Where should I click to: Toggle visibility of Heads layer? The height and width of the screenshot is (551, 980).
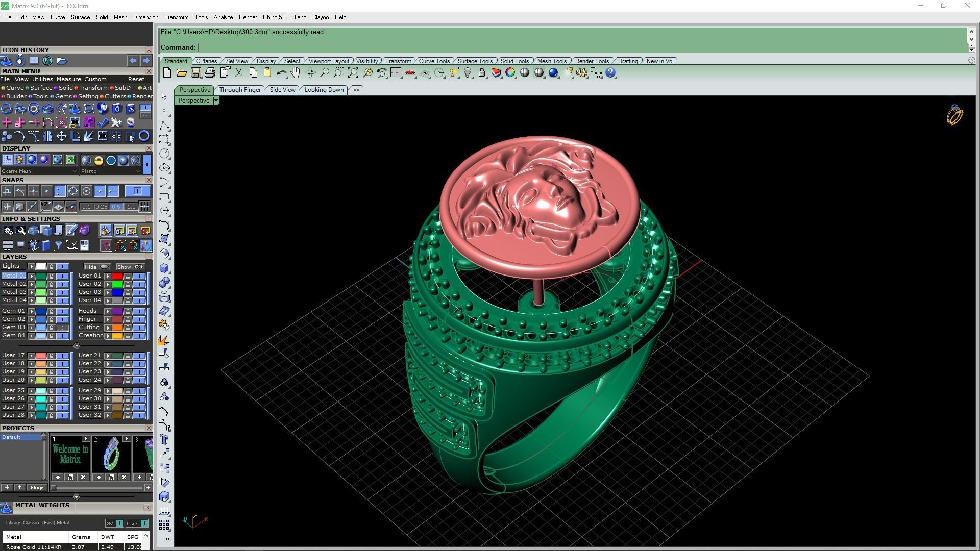tap(139, 311)
